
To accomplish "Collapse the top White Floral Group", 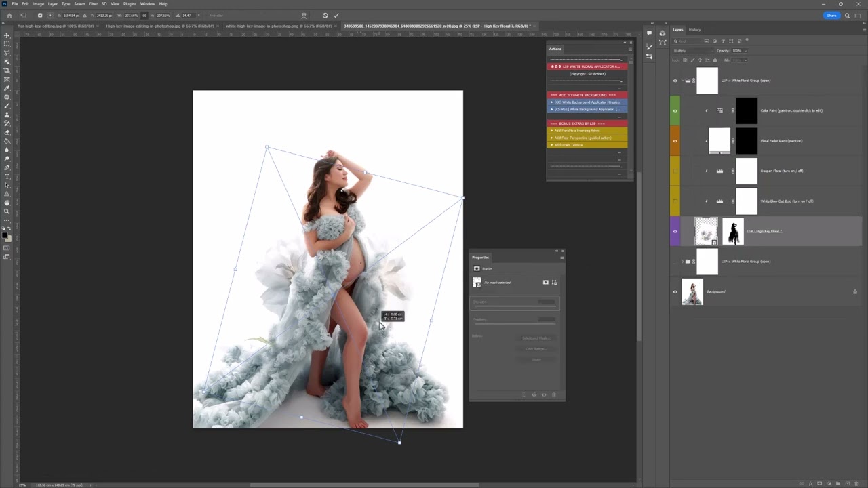I will 682,81.
